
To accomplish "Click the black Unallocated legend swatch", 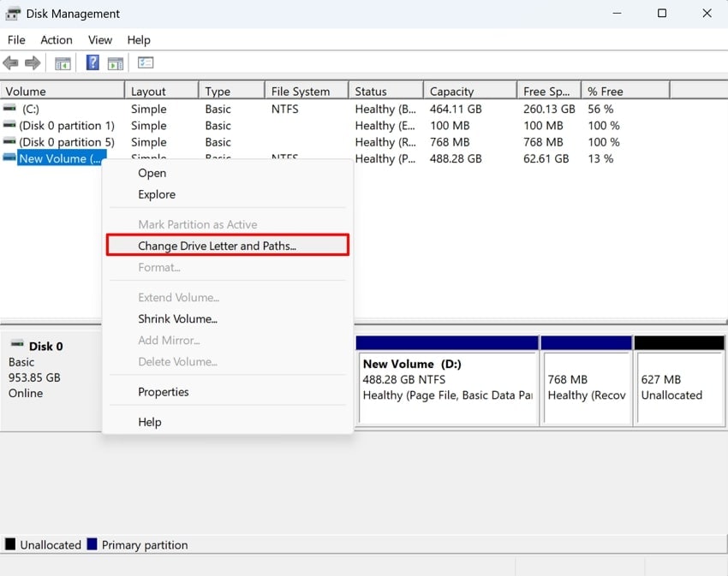I will pyautogui.click(x=10, y=544).
